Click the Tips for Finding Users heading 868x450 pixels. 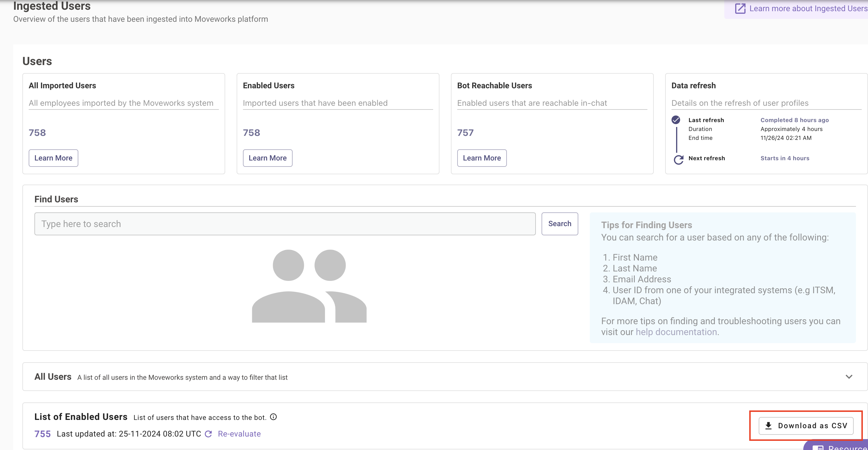(x=646, y=225)
